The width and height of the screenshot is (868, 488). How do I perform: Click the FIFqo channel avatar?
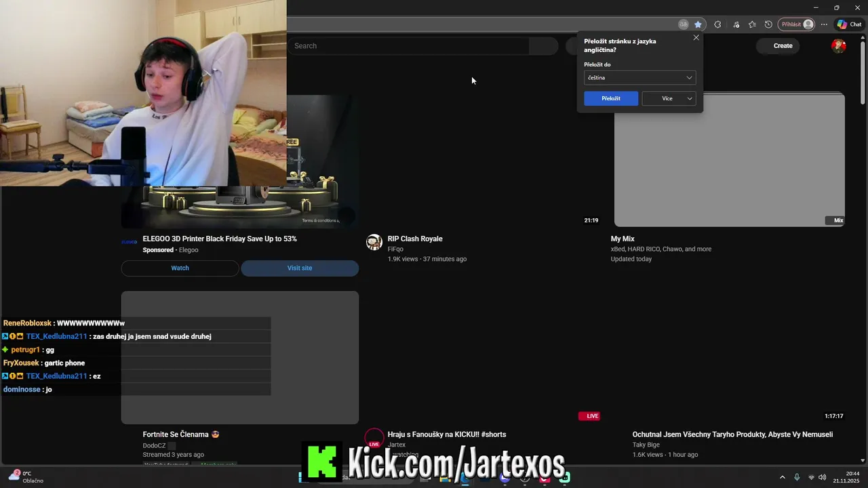point(374,242)
